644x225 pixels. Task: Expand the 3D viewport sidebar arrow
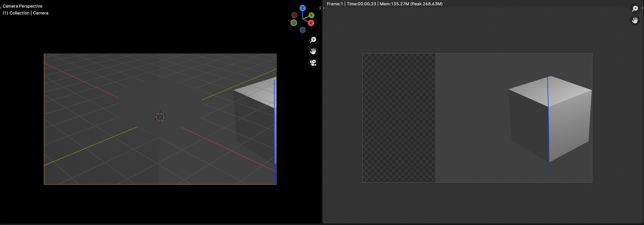click(x=320, y=8)
